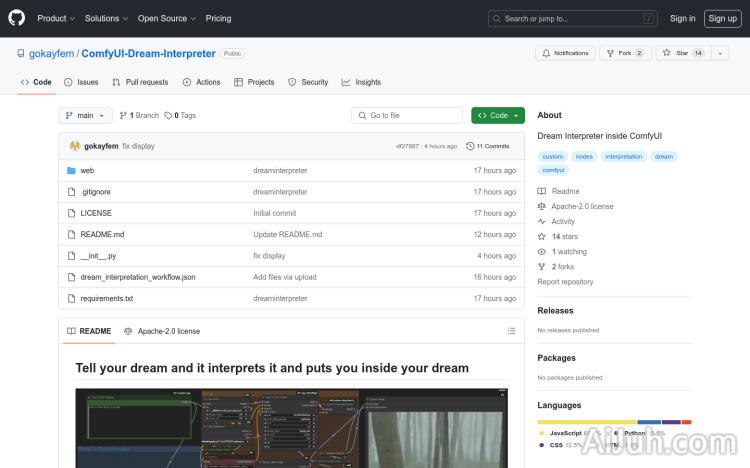Viewport: 750px width, 468px height.
Task: Click the Go to file field
Action: click(407, 115)
